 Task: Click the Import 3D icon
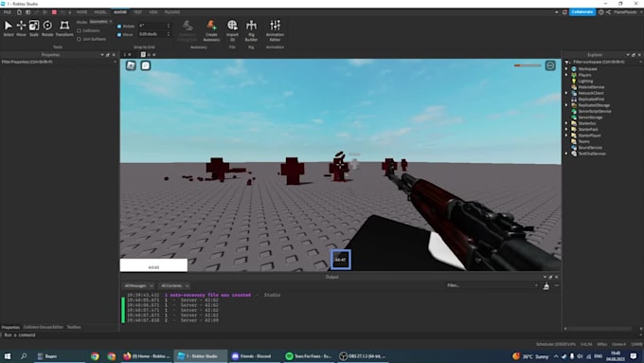tap(232, 26)
